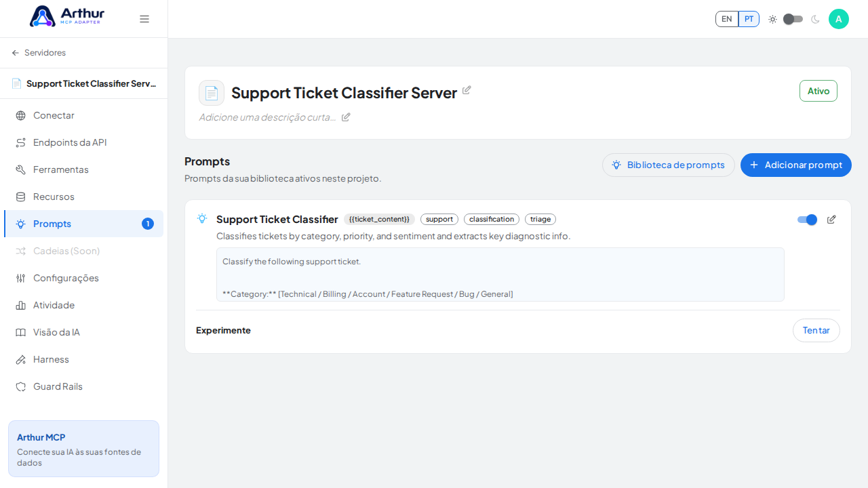The image size is (868, 488).
Task: Open the Conectar section
Action: [83, 115]
